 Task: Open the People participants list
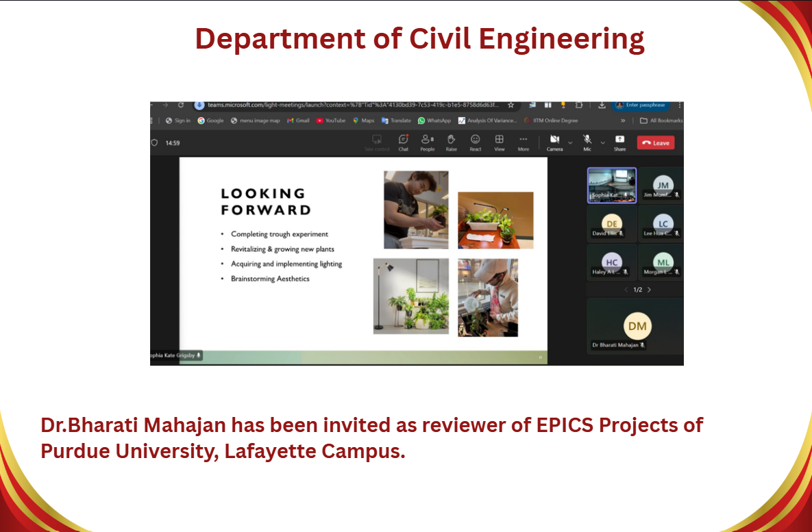[x=427, y=142]
